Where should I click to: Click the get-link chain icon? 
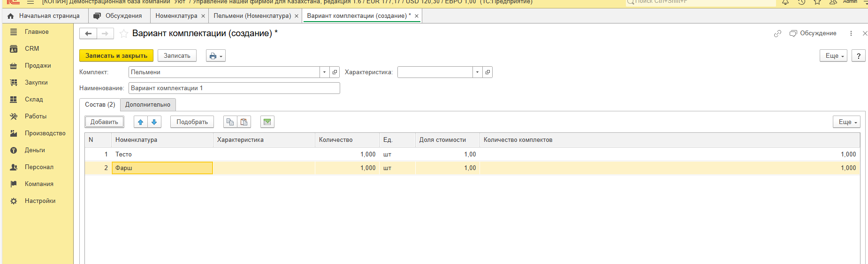point(777,33)
